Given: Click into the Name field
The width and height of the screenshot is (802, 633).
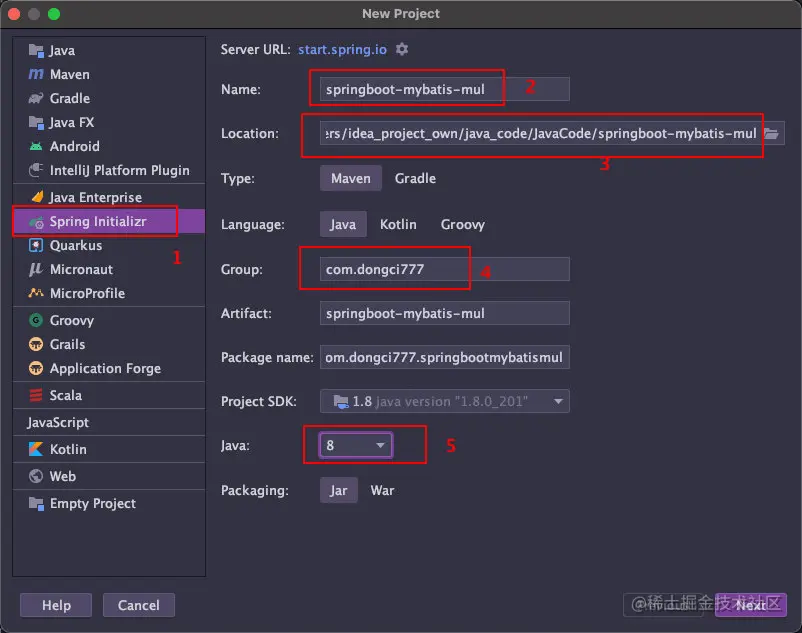Looking at the screenshot, I should tap(444, 89).
